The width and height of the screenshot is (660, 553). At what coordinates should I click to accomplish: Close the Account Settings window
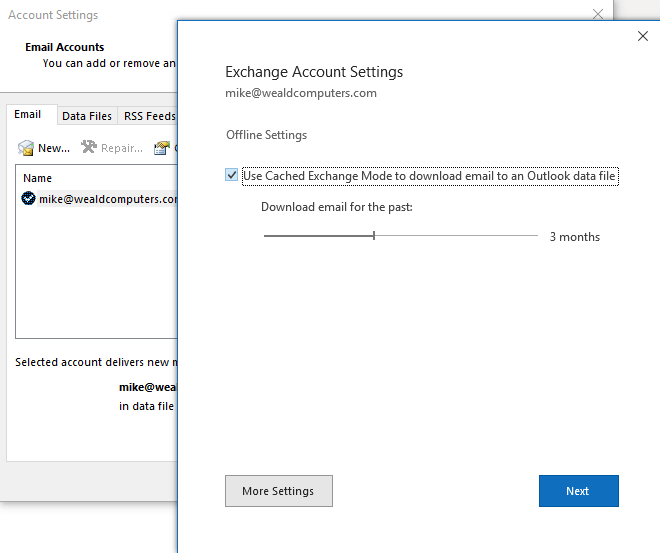(x=598, y=14)
